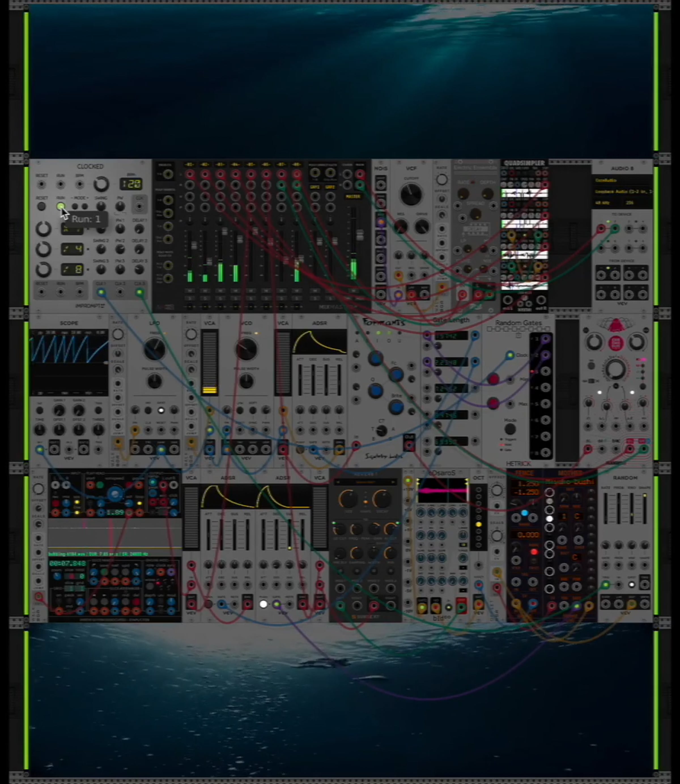Click the Scope waveform display

[x=69, y=363]
